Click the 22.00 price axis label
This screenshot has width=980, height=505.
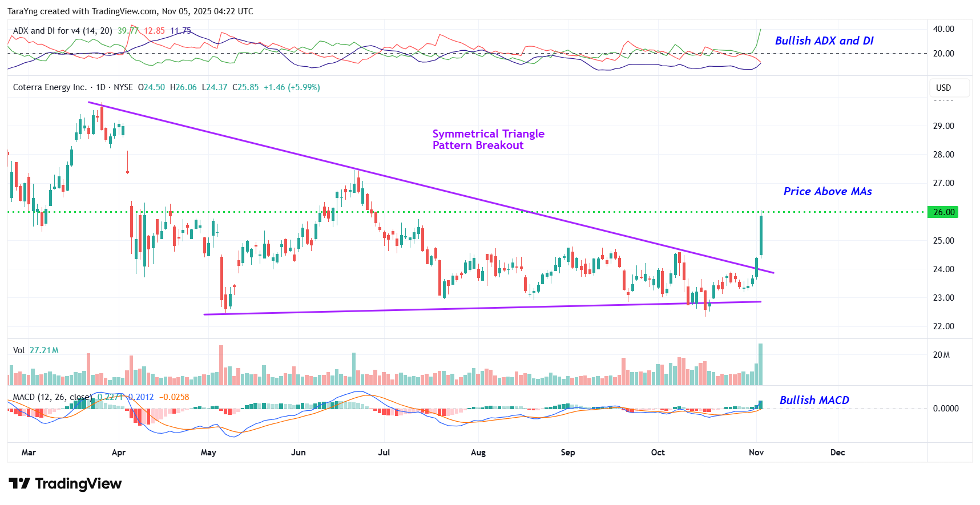pyautogui.click(x=943, y=326)
